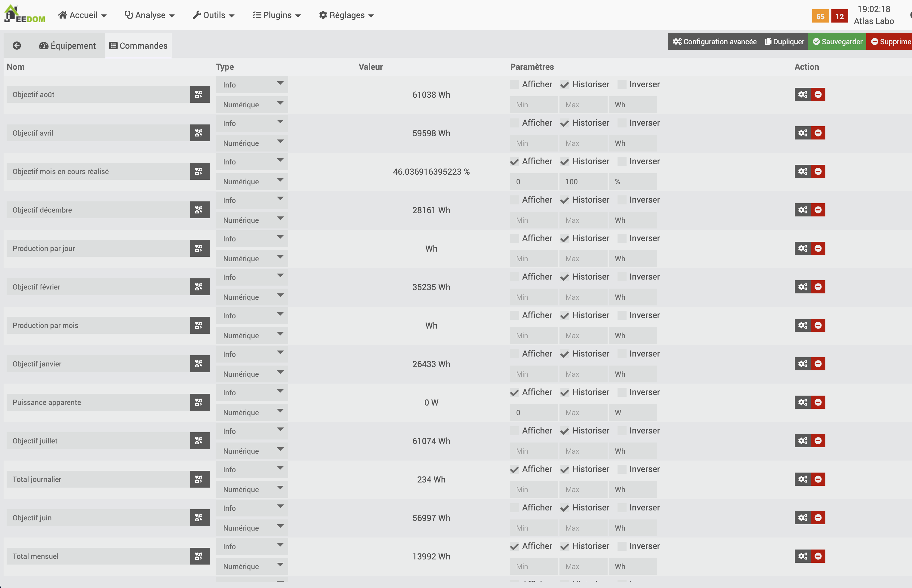The height and width of the screenshot is (588, 912).
Task: Open Info type dropdown for Total mensuel
Action: [x=252, y=547]
